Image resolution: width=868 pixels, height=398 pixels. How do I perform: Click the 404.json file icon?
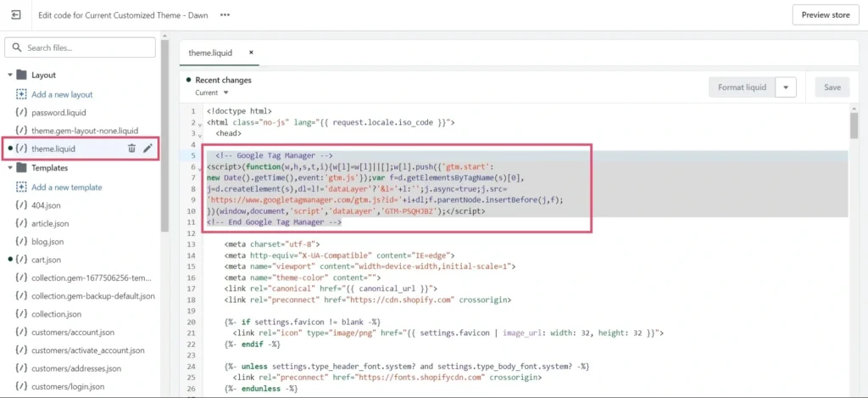coord(21,205)
